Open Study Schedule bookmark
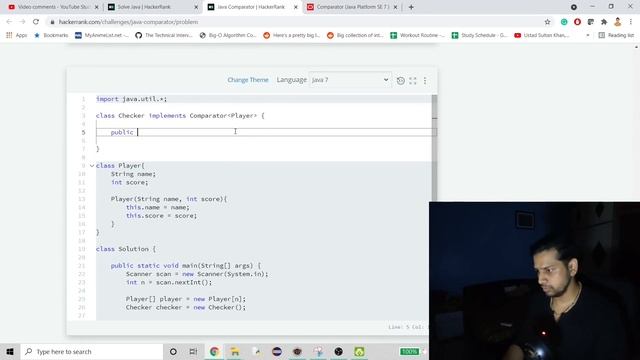The width and height of the screenshot is (640, 360). 479,36
